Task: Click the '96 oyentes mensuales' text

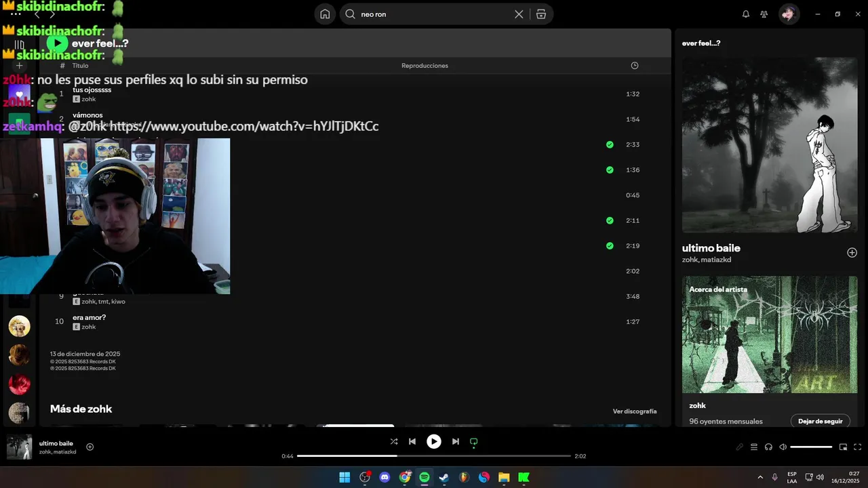Action: coord(726,422)
